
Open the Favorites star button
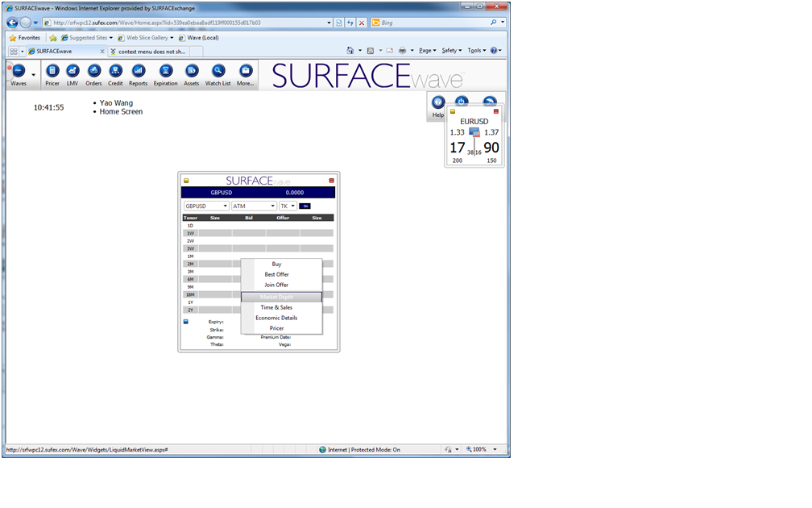pos(24,38)
